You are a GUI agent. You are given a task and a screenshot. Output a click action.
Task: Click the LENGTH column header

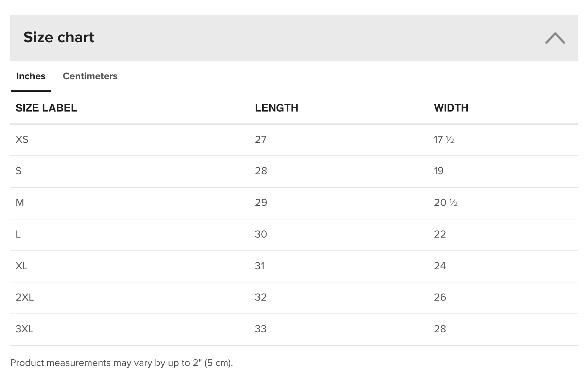[276, 108]
